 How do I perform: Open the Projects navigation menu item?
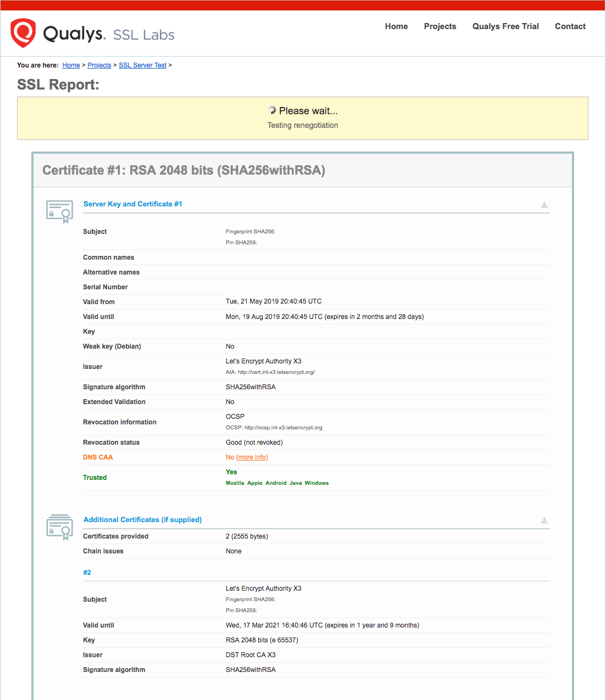[x=440, y=26]
